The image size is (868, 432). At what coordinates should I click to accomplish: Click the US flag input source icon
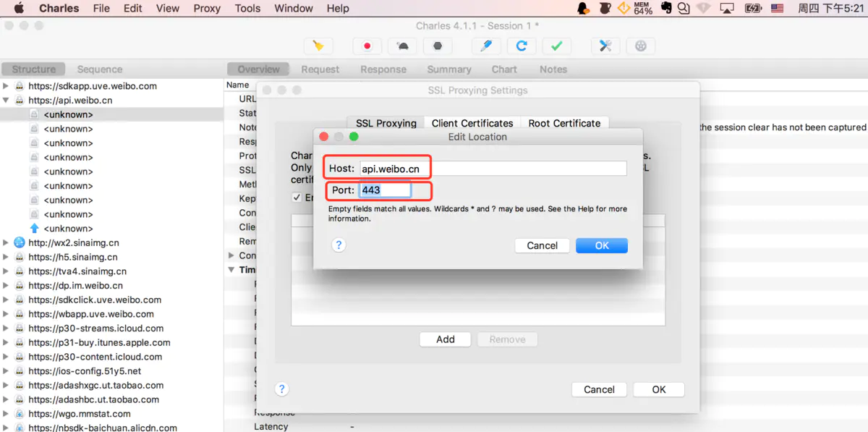tap(777, 9)
